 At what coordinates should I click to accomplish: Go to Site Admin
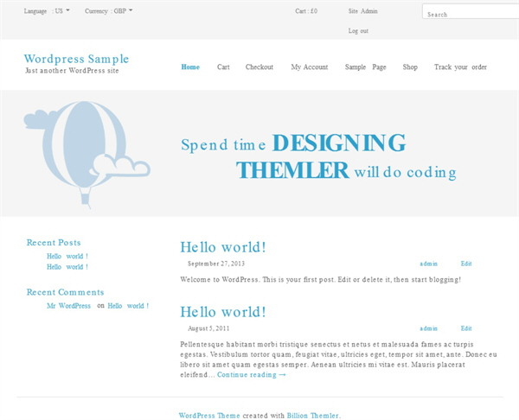(x=362, y=11)
